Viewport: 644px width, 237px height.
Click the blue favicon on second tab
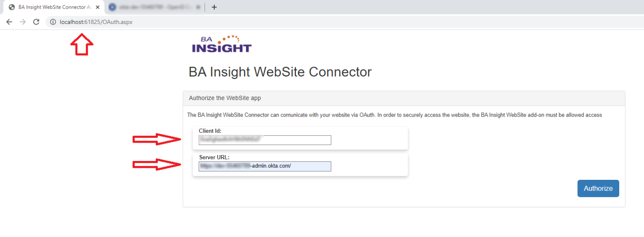coord(112,7)
